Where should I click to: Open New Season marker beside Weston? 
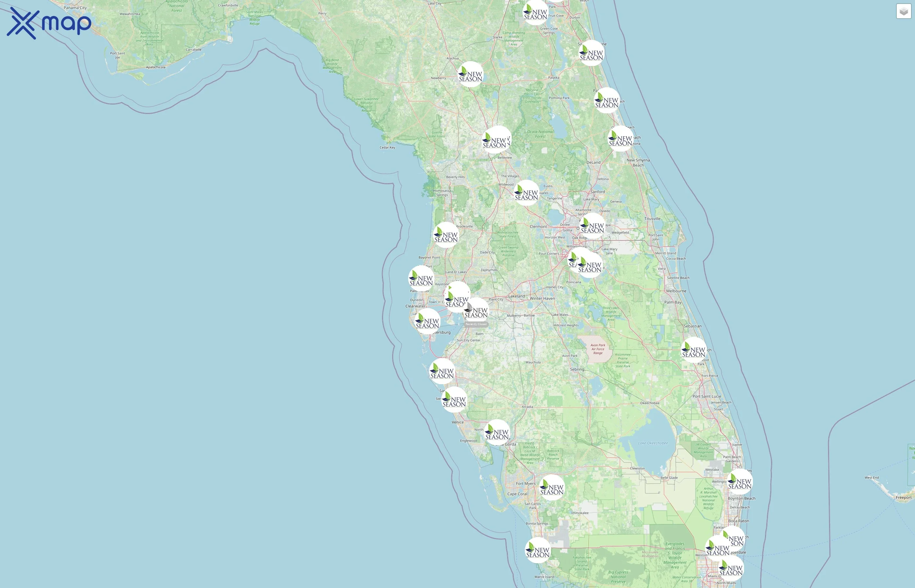tap(718, 548)
